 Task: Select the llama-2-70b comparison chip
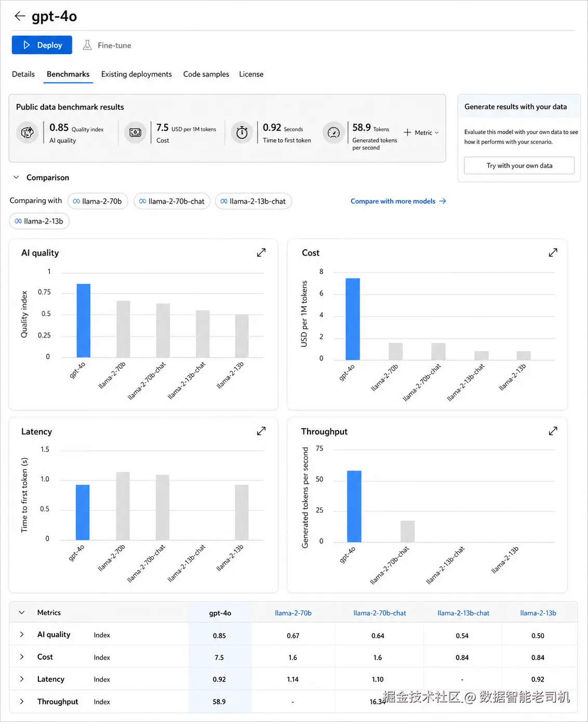click(x=98, y=201)
